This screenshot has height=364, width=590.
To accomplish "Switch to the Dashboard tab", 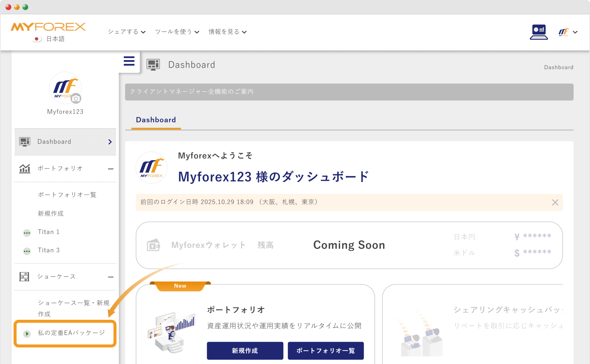I will (x=156, y=120).
